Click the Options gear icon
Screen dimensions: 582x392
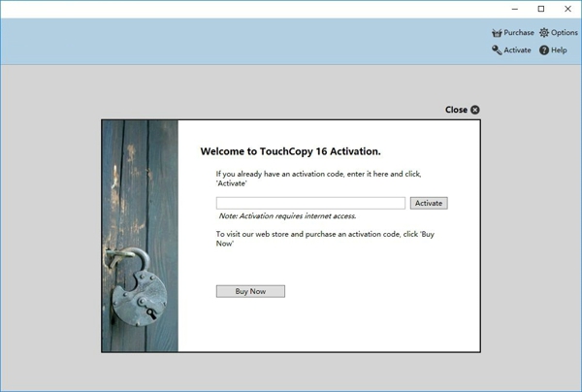[x=544, y=33]
